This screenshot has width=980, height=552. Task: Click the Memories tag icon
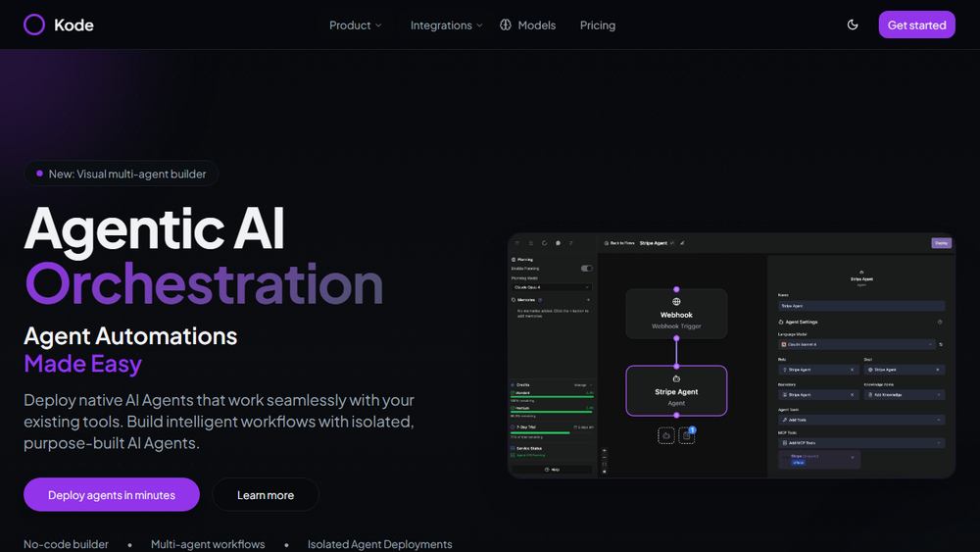pyautogui.click(x=514, y=300)
